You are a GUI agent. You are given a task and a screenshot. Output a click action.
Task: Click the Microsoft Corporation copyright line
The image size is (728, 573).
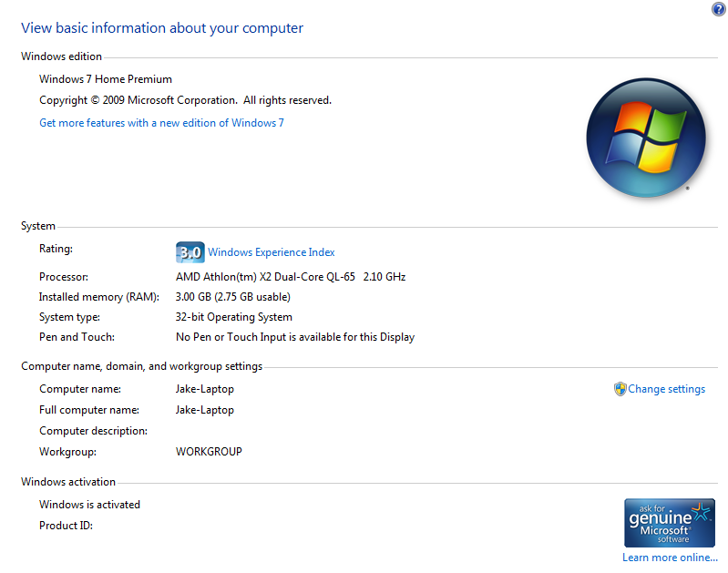pos(185,100)
